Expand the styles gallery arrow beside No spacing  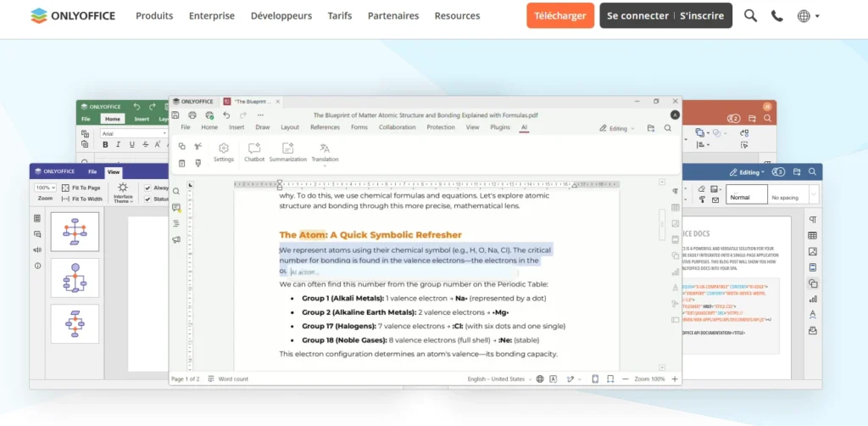(x=814, y=193)
